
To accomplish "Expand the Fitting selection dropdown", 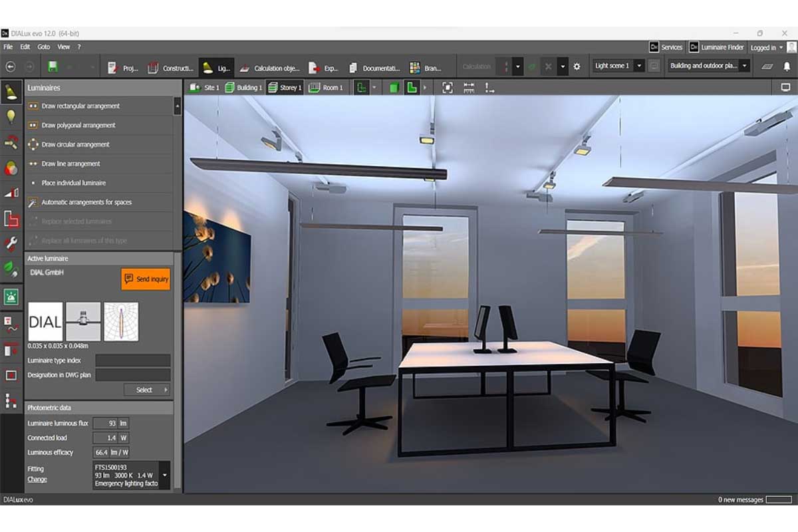I will 165,475.
